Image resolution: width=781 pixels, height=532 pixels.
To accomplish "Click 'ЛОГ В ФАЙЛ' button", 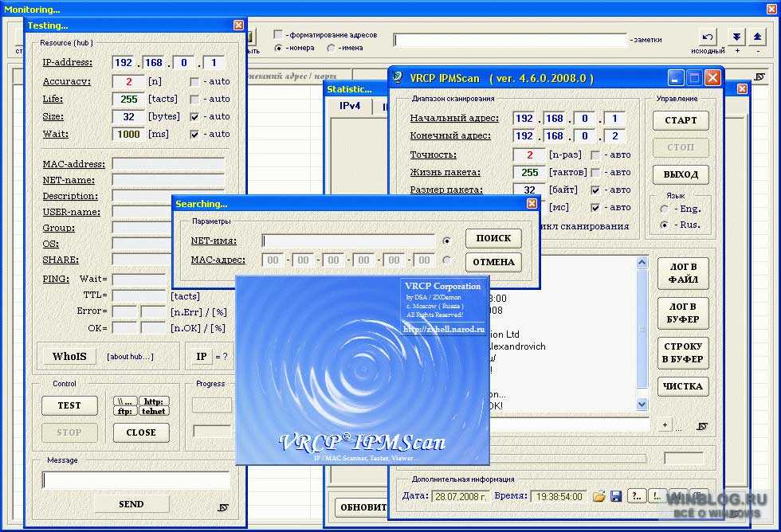I will click(683, 273).
